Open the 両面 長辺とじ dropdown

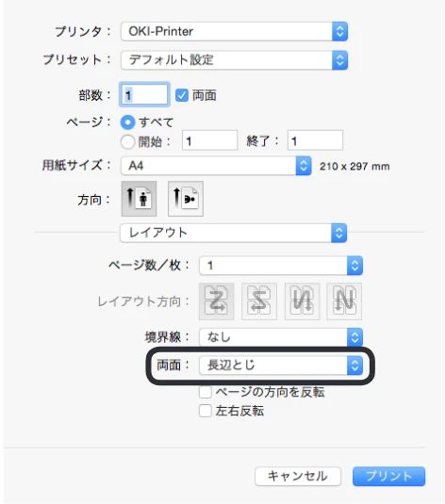281,366
